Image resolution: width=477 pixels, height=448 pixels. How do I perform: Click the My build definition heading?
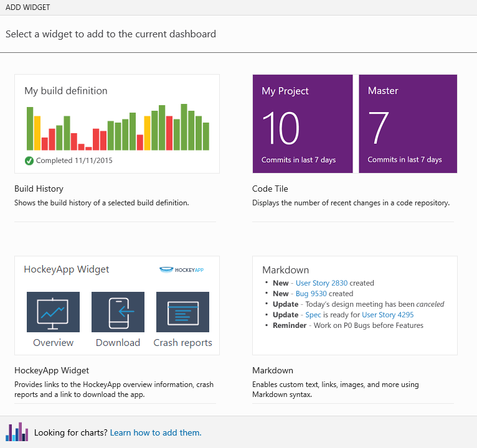[66, 91]
